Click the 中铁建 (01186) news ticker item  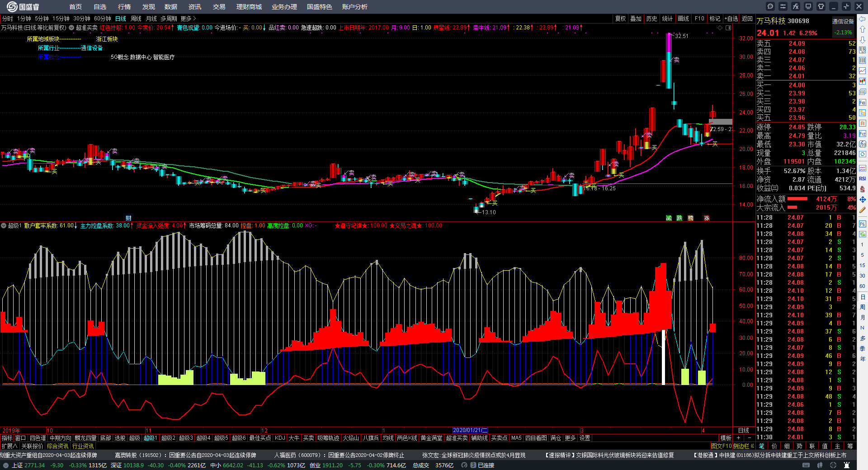point(769,455)
